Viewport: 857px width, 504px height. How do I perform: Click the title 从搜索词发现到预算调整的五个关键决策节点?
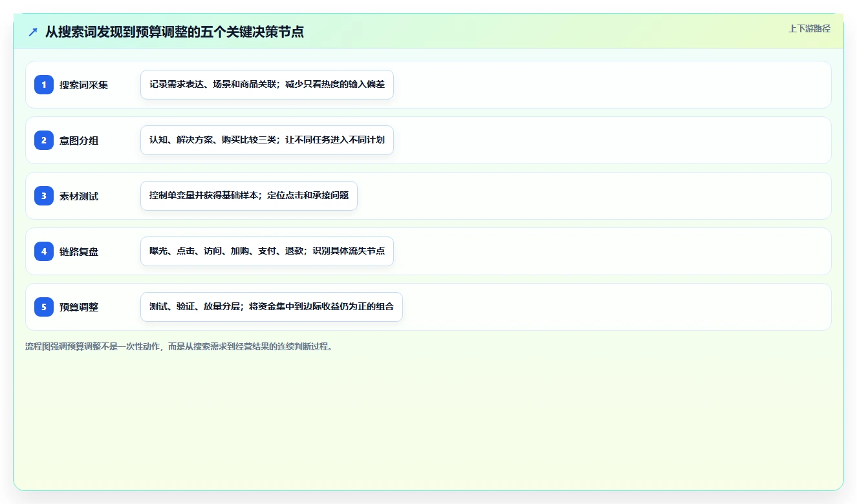pos(175,32)
